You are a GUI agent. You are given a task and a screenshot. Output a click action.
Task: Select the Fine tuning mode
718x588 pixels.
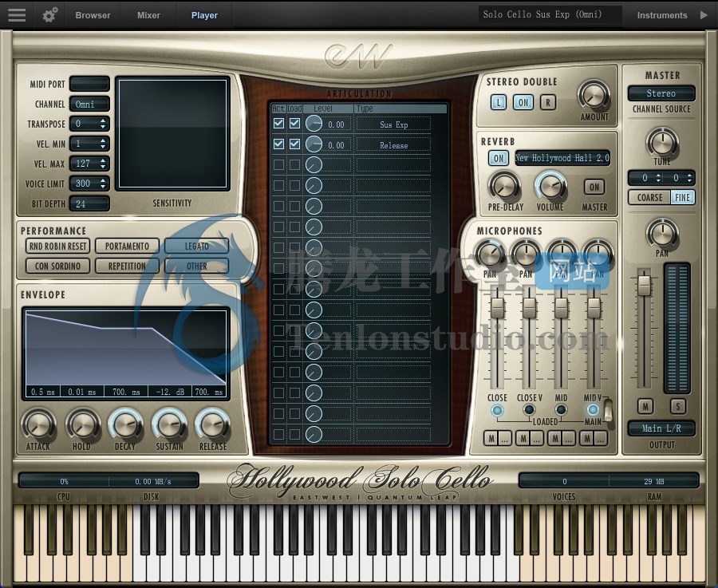[x=682, y=197]
